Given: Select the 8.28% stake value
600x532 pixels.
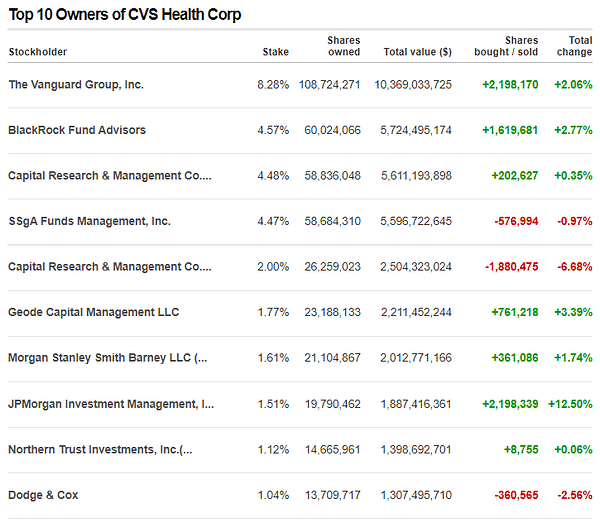Looking at the screenshot, I should [273, 85].
